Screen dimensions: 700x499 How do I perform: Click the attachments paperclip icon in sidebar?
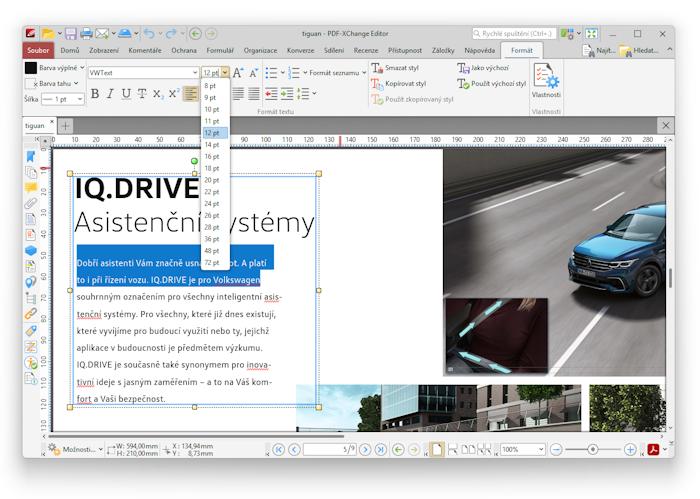[31, 203]
